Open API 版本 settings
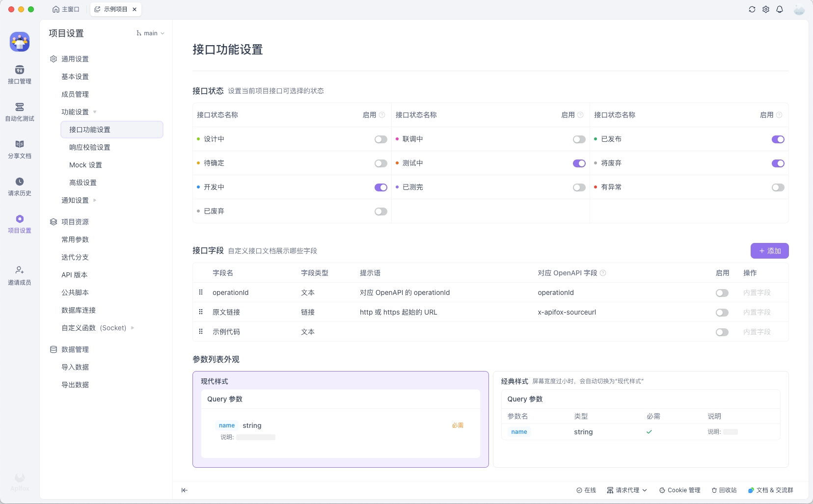Screen dimensions: 813x504 (75, 275)
